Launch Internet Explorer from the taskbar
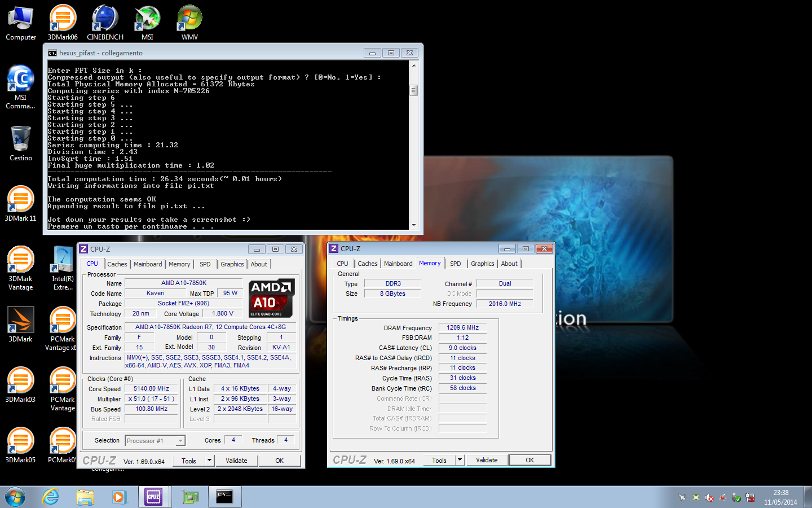The width and height of the screenshot is (812, 508). pos(51,497)
